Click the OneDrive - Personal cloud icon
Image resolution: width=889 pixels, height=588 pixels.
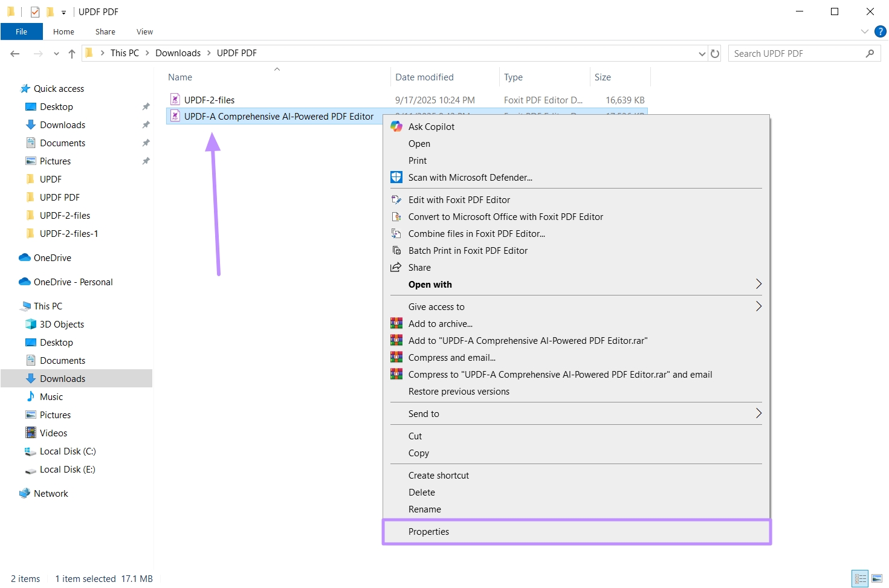[24, 282]
